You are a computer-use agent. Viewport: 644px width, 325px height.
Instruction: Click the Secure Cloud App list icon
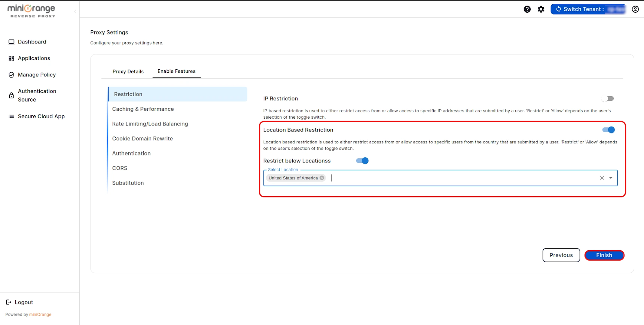[12, 116]
